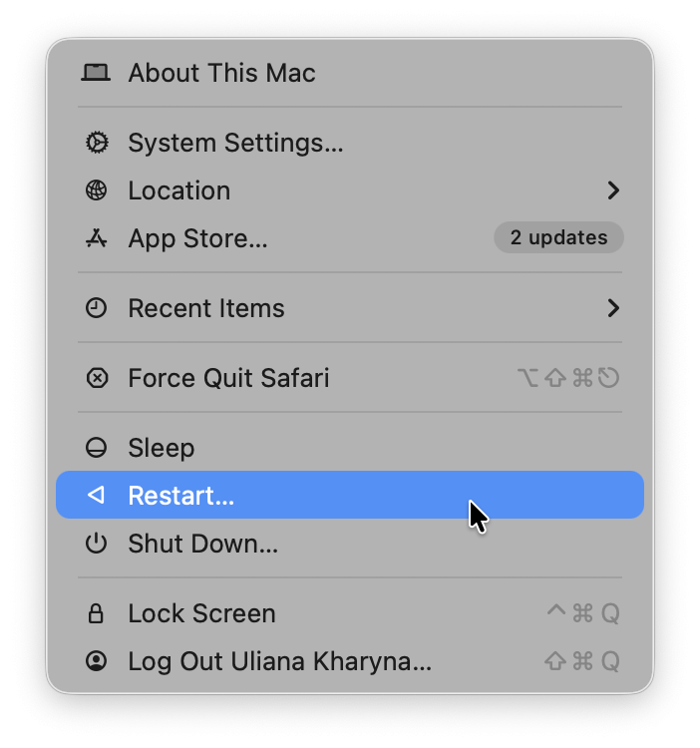
Task: Click the gear icon for System Settings
Action: click(x=96, y=143)
